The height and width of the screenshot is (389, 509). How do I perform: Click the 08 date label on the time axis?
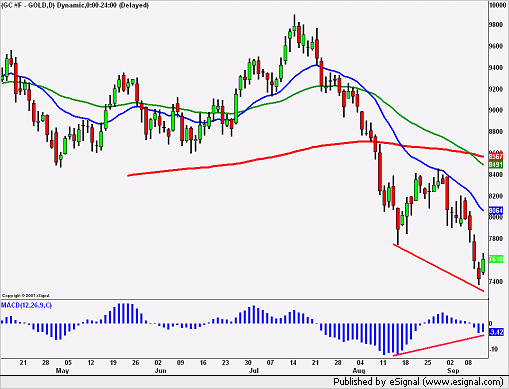pyautogui.click(x=468, y=363)
